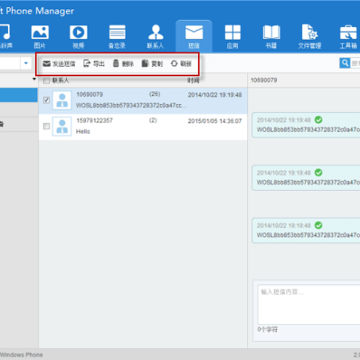
Task: Open the 应用 apps grid section
Action: [232, 36]
